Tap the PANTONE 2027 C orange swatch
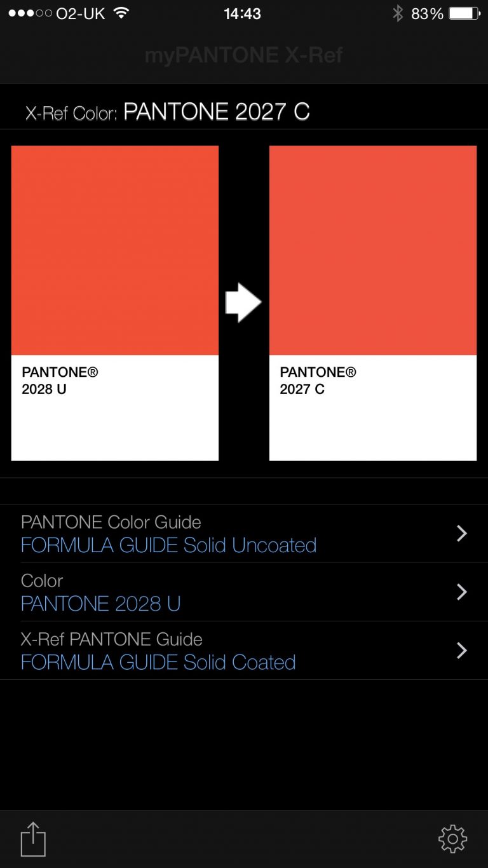This screenshot has width=488, height=868. pyautogui.click(x=373, y=250)
